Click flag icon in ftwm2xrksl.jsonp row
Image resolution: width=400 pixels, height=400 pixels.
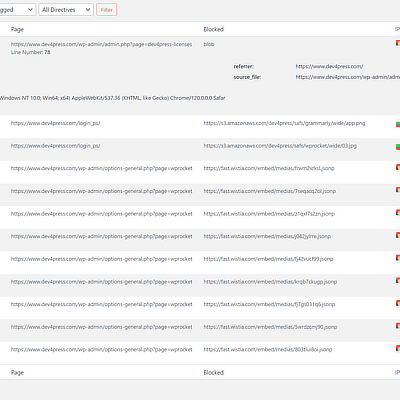[x=398, y=167]
